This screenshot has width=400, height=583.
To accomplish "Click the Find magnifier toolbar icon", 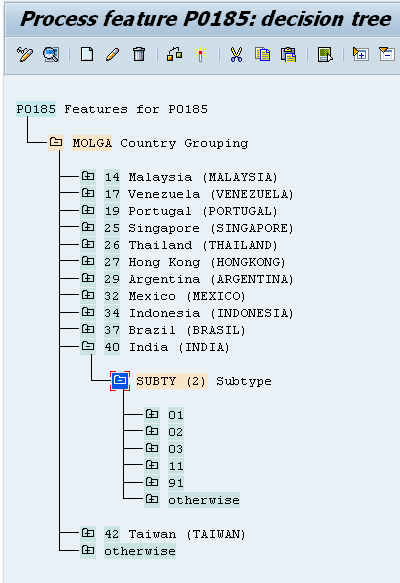I will [x=51, y=55].
